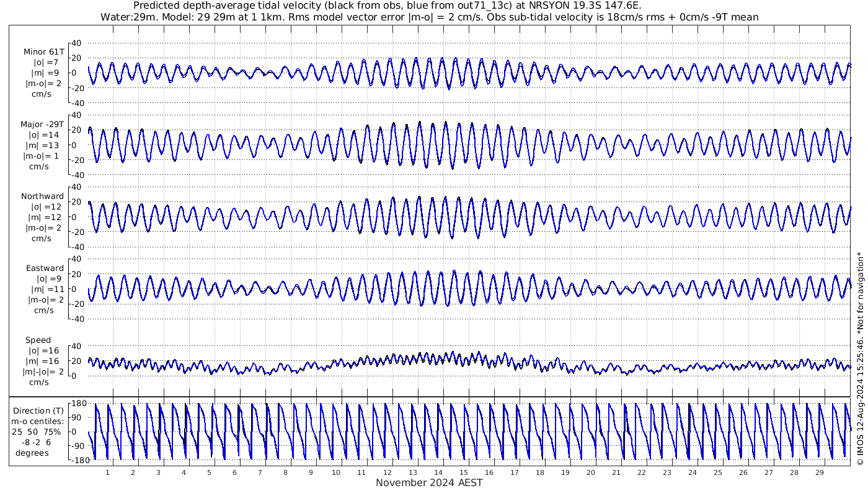This screenshot has height=496, width=868.
Task: Select the 'Major -29T' panel label
Action: click(43, 124)
